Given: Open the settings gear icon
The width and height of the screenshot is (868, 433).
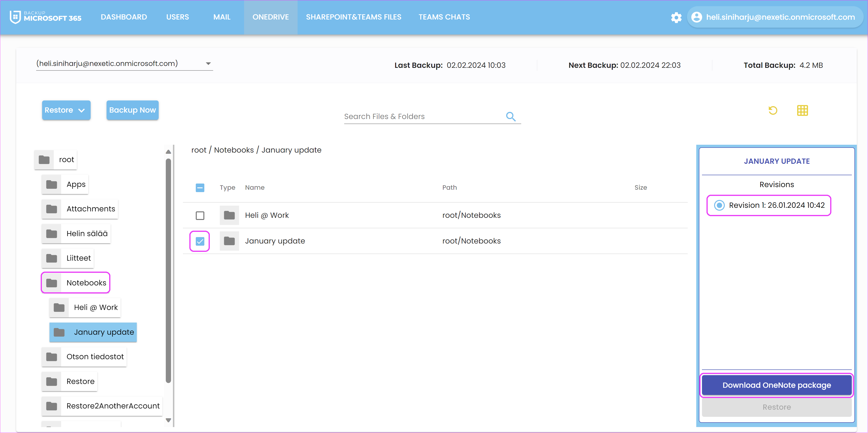Looking at the screenshot, I should (x=676, y=17).
